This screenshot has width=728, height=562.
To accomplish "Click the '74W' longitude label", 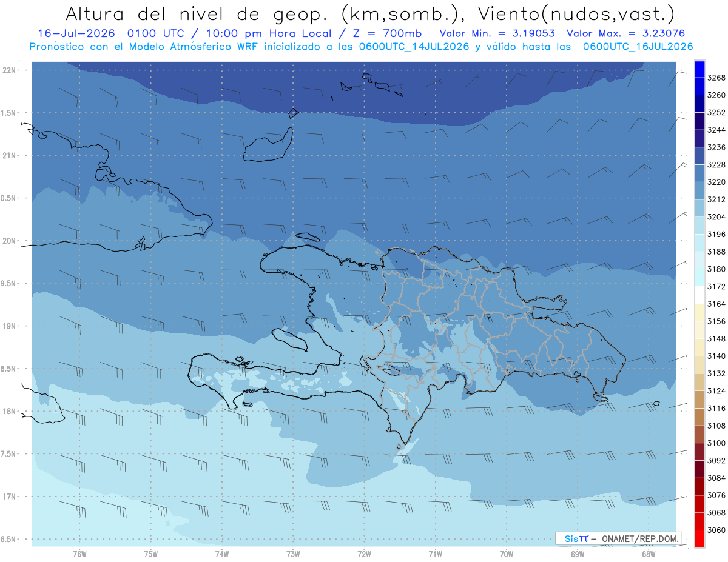I will (222, 554).
